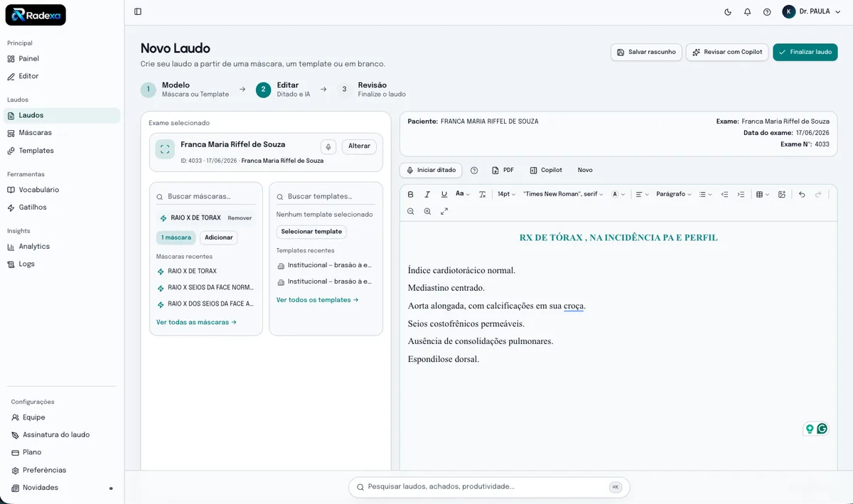Open Editor in sidebar

pos(60,76)
